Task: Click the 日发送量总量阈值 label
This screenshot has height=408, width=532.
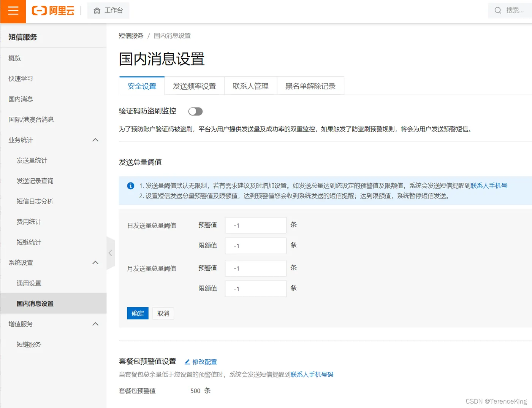Action: coord(152,225)
